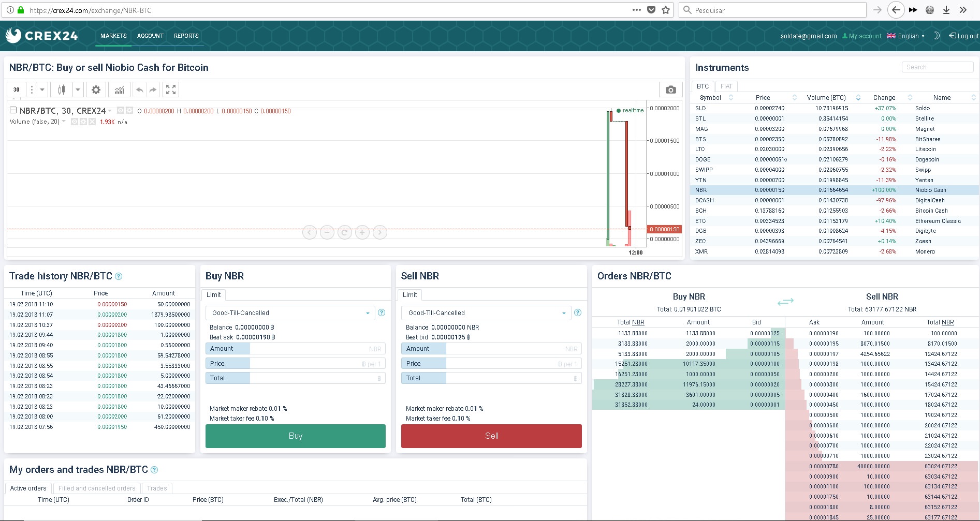
Task: Focus browser Pesquisar search box
Action: (x=772, y=10)
